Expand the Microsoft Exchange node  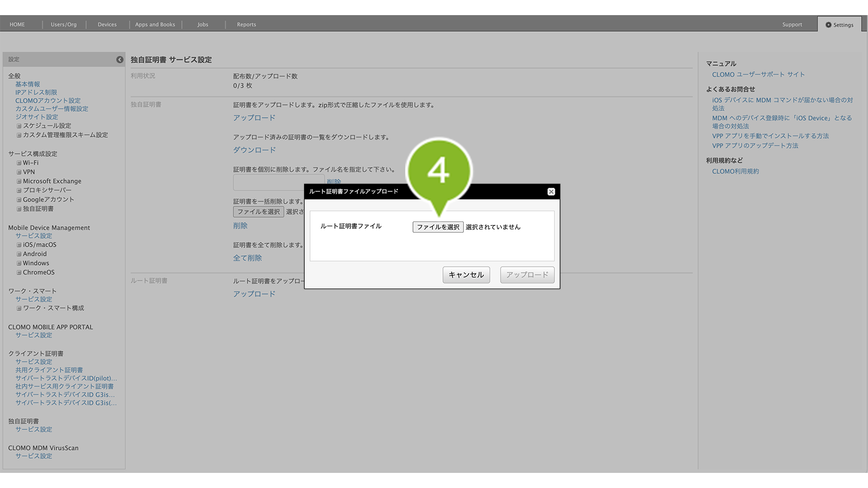[19, 182]
